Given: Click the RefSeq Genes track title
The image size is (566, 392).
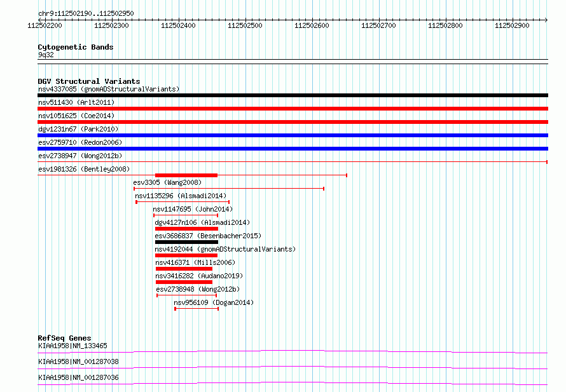Looking at the screenshot, I should point(64,338).
